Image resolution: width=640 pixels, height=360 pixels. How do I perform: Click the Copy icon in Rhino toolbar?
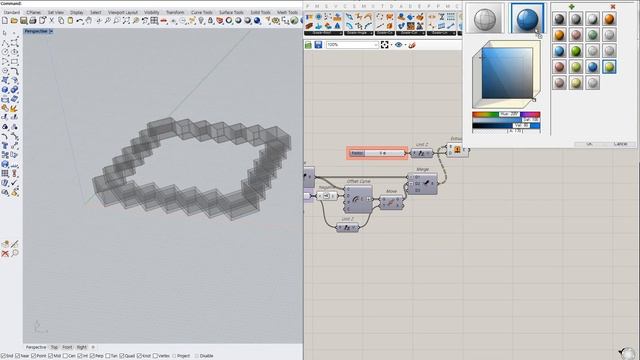pyautogui.click(x=61, y=20)
